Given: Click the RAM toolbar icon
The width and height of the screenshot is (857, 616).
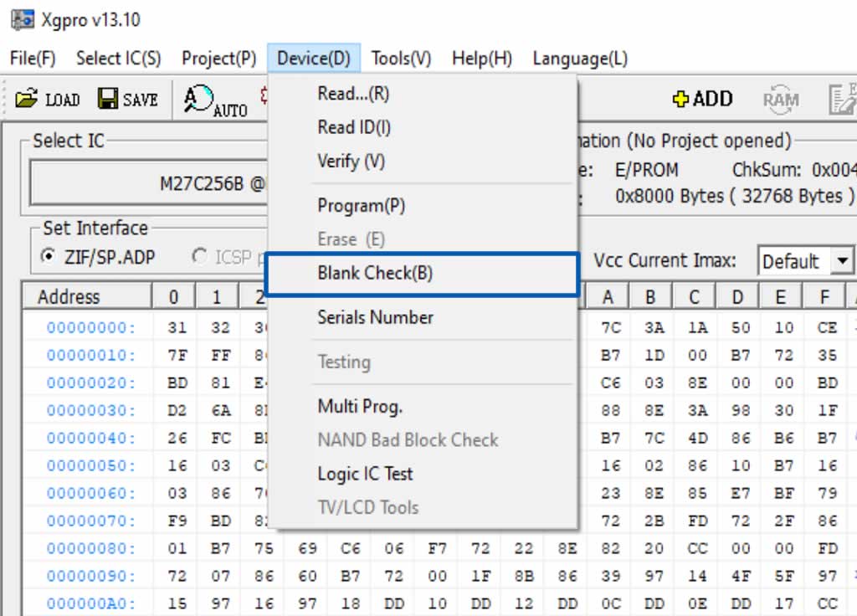Looking at the screenshot, I should point(781,99).
